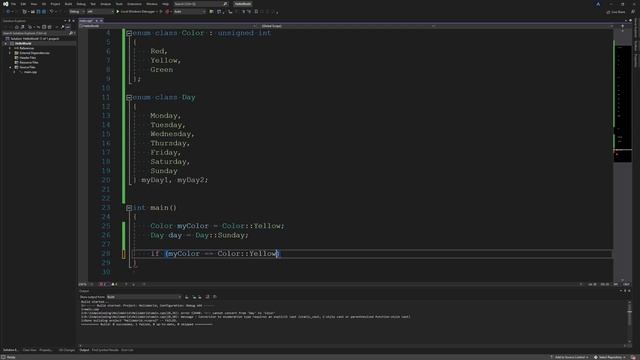Screen dimensions: 640x360
Task: Collapse the enum class Color block
Action: (129, 33)
